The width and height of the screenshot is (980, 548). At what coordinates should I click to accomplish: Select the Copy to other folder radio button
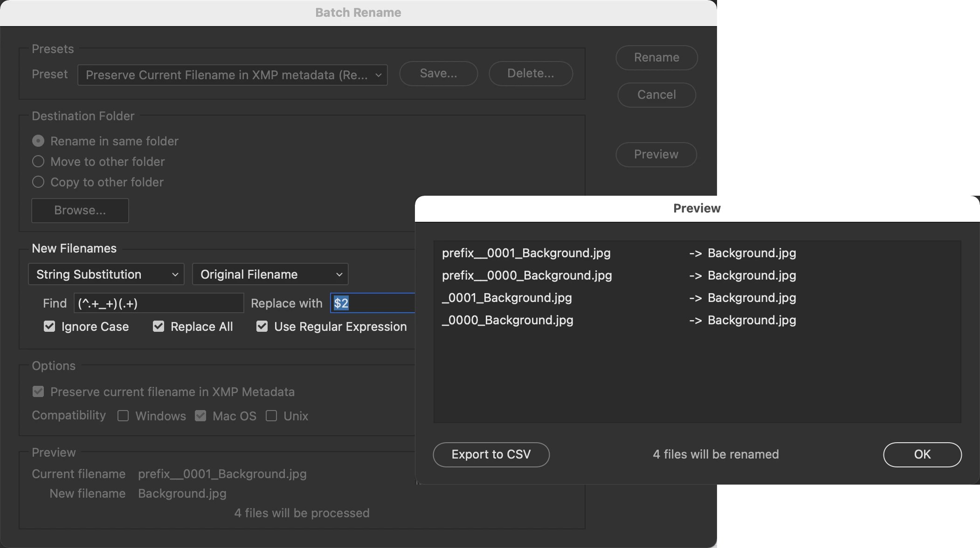pos(38,182)
